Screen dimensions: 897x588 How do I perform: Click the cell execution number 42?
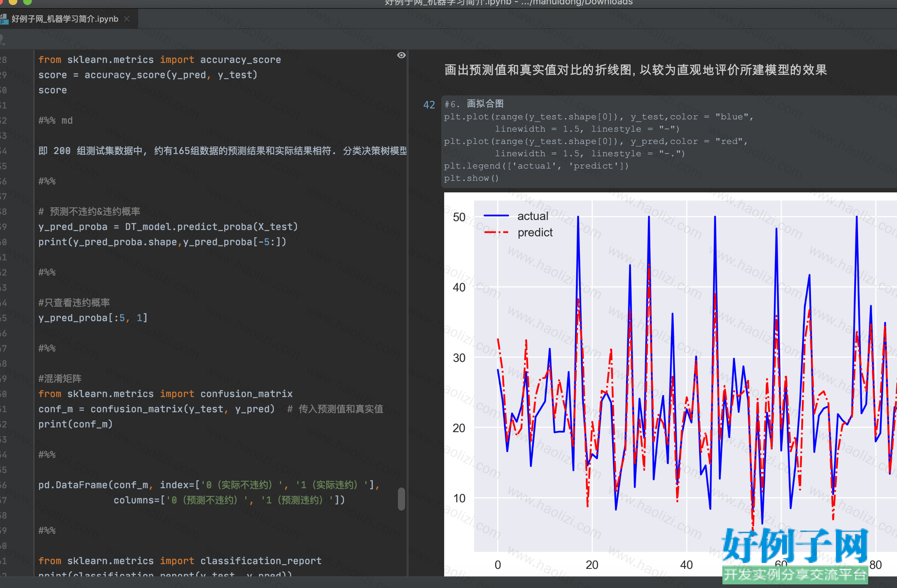pos(429,105)
